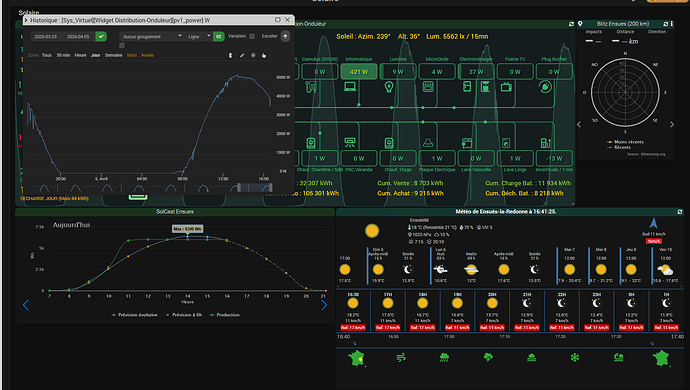Click the Electroménager 37 W value box

476,72
